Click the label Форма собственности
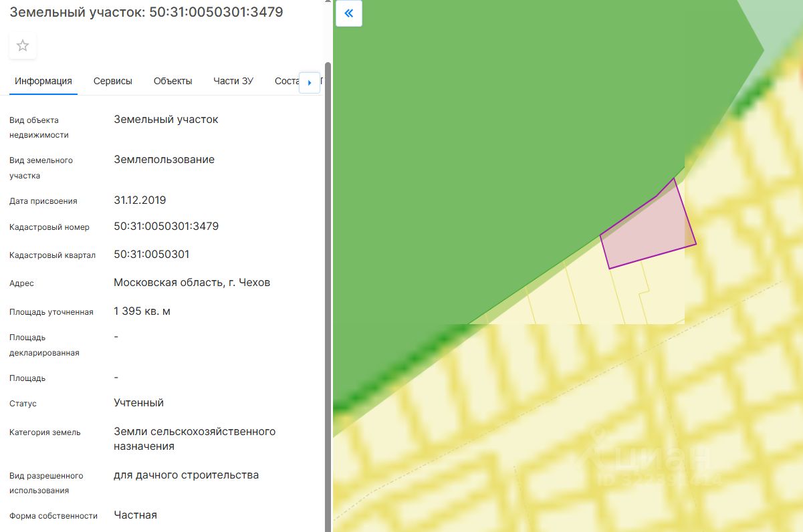This screenshot has width=803, height=532. tap(53, 516)
